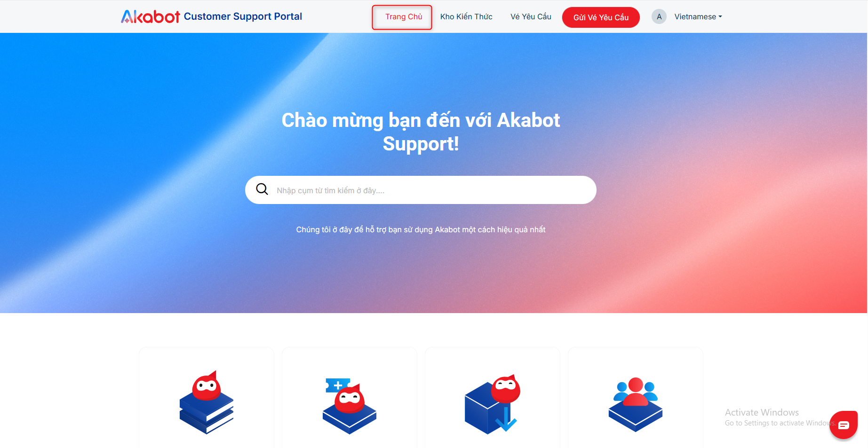This screenshot has width=868, height=448.
Task: Click the support subtitle text below search
Action: pos(421,229)
